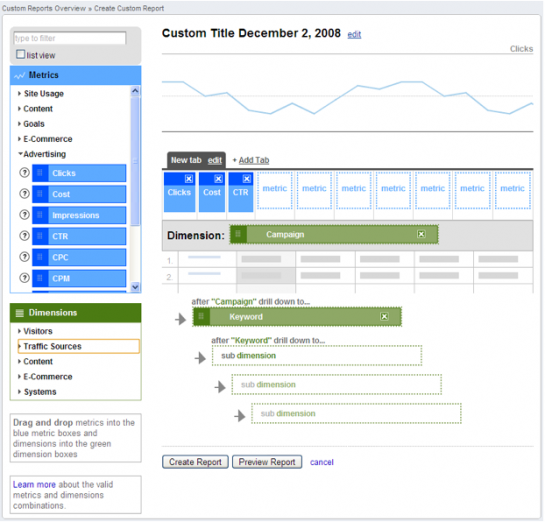Click the type to filter field

pos(70,38)
